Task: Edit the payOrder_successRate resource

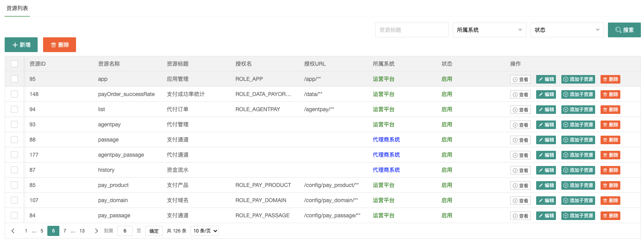Action: (546, 94)
